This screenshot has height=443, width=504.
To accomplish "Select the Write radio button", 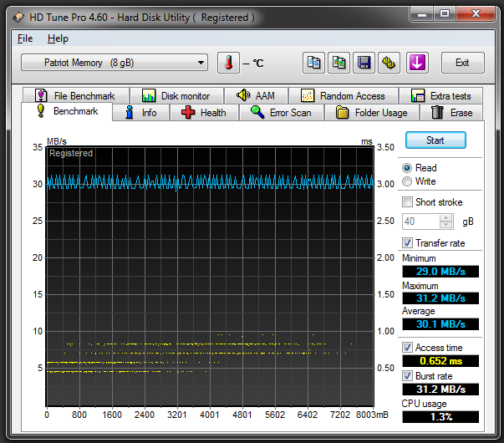I will [x=407, y=181].
